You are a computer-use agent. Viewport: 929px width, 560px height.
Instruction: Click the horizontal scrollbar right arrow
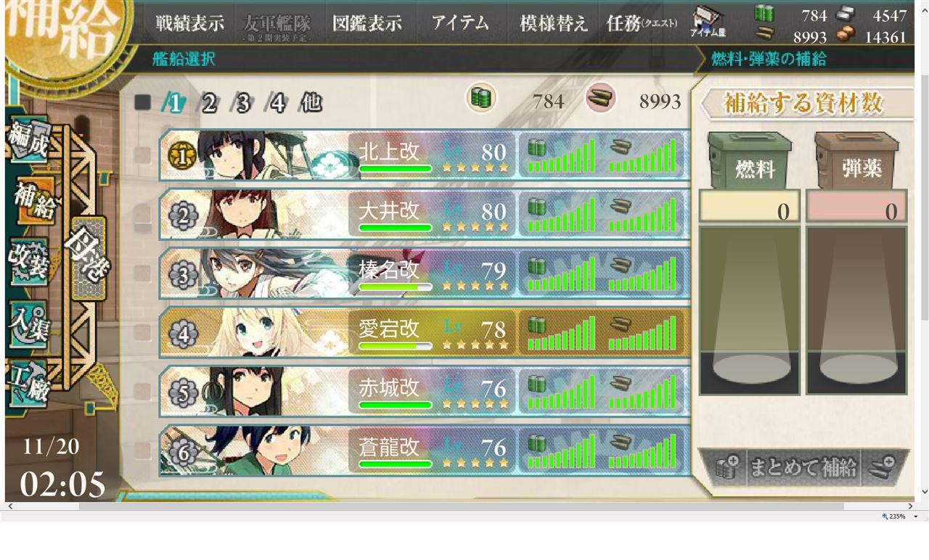pos(910,506)
